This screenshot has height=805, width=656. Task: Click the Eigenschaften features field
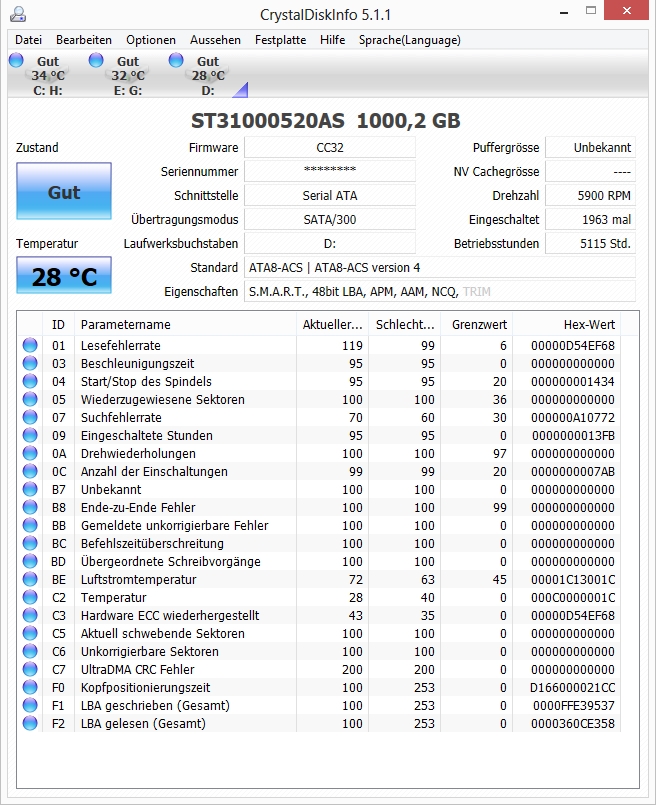[440, 292]
